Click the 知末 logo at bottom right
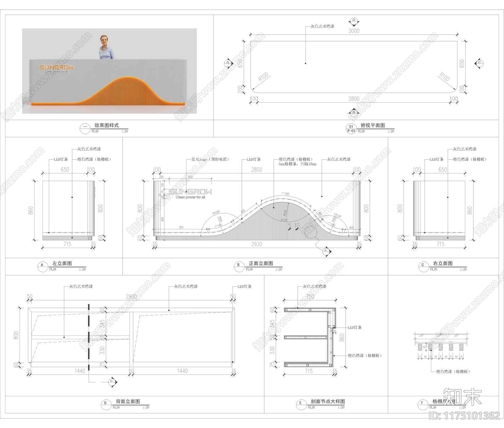The height and width of the screenshot is (428, 504). 463,396
